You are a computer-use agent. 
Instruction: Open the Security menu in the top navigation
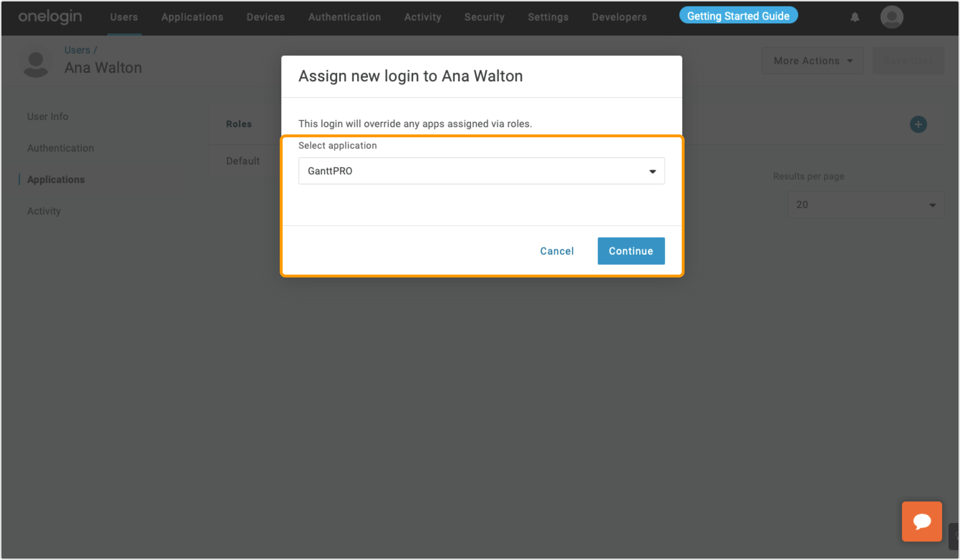pos(484,17)
